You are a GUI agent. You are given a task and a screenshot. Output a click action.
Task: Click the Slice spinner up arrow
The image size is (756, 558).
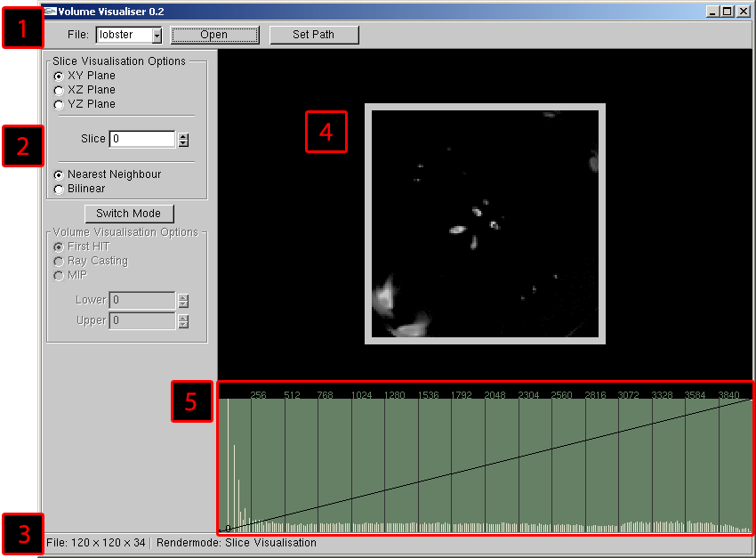[x=183, y=135]
